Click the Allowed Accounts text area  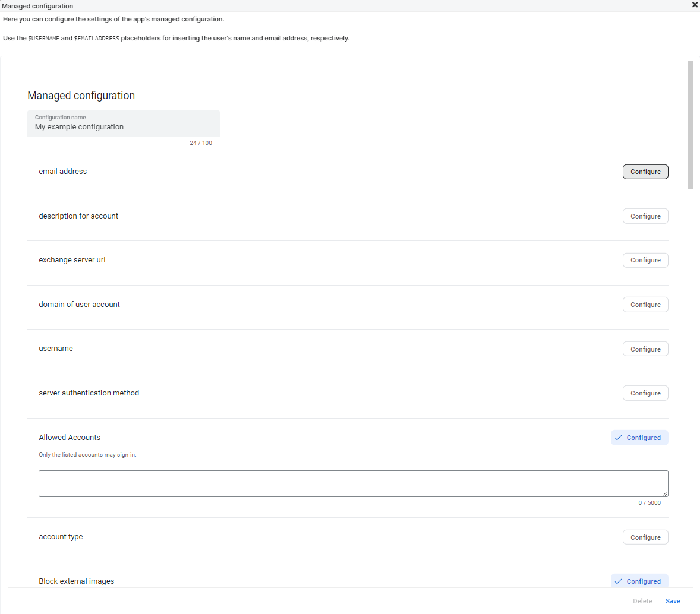pos(353,483)
